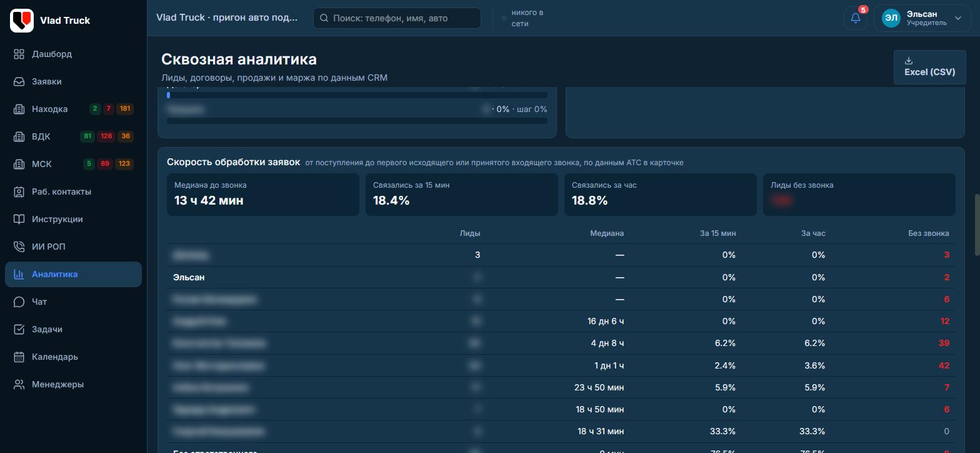
Task: Open notifications bell with 5 badge
Action: click(x=856, y=18)
